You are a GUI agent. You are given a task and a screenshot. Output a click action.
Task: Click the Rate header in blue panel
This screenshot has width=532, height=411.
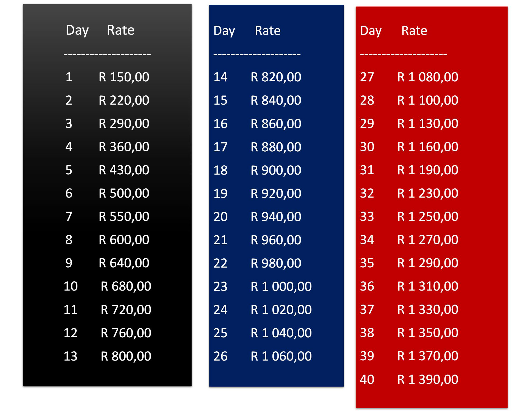pos(267,31)
